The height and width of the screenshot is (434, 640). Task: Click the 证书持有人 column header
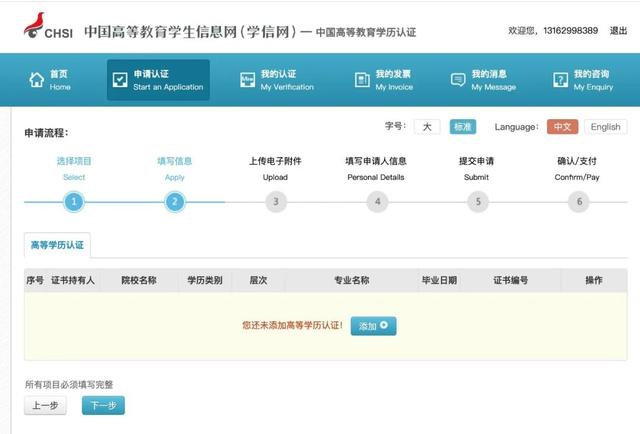[73, 280]
